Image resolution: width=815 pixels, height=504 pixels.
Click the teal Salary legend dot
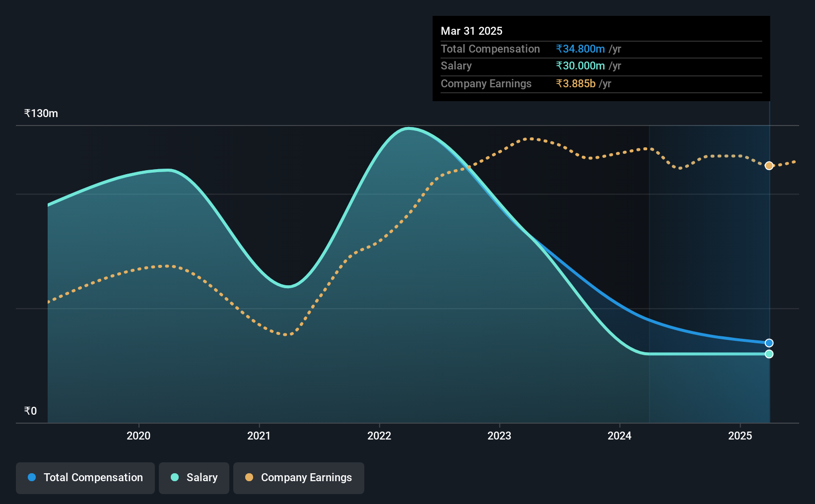coord(175,477)
